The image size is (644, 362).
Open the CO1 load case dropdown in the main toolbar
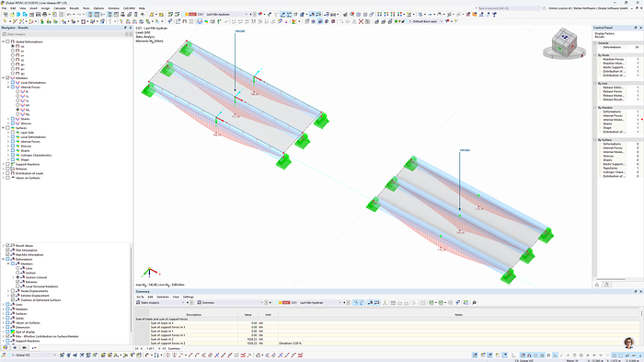[247, 15]
